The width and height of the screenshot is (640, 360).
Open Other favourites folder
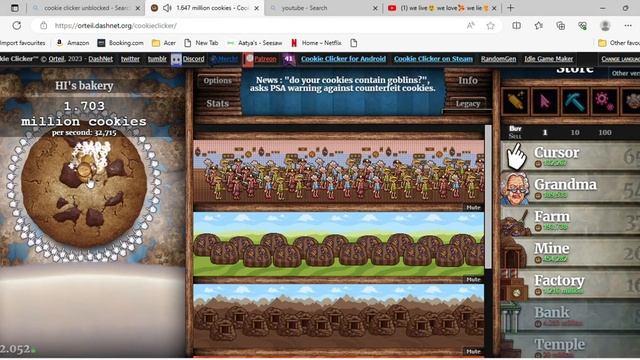pos(619,43)
